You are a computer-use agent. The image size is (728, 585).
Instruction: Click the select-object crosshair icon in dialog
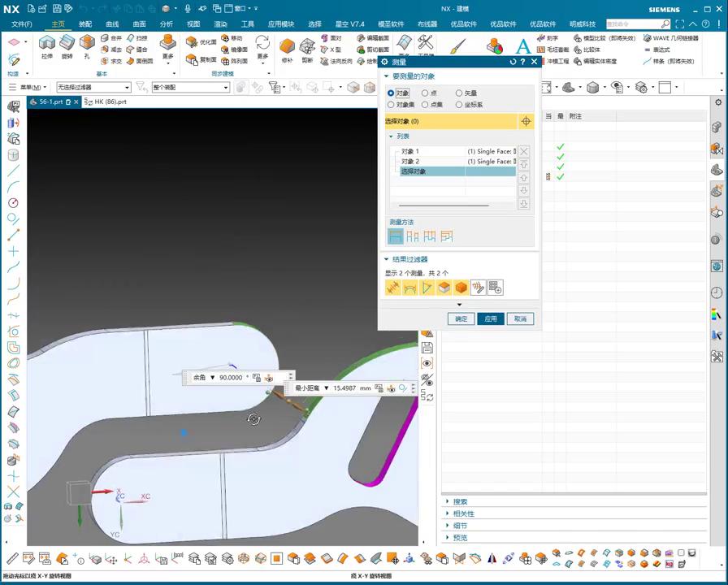526,121
